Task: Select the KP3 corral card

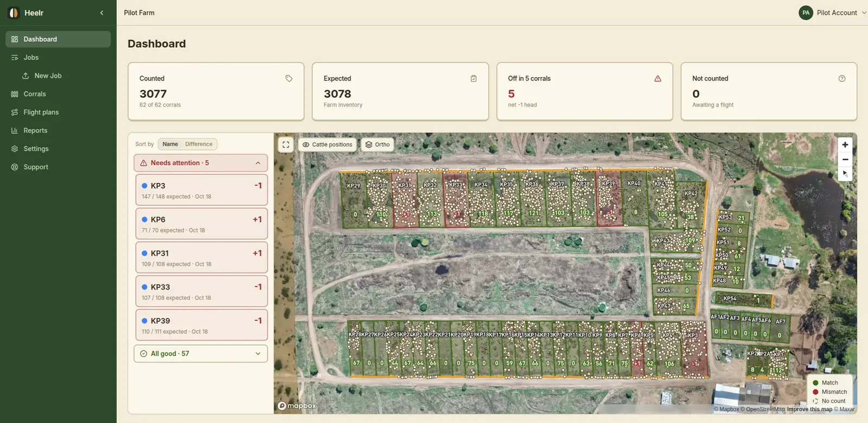Action: 201,190
